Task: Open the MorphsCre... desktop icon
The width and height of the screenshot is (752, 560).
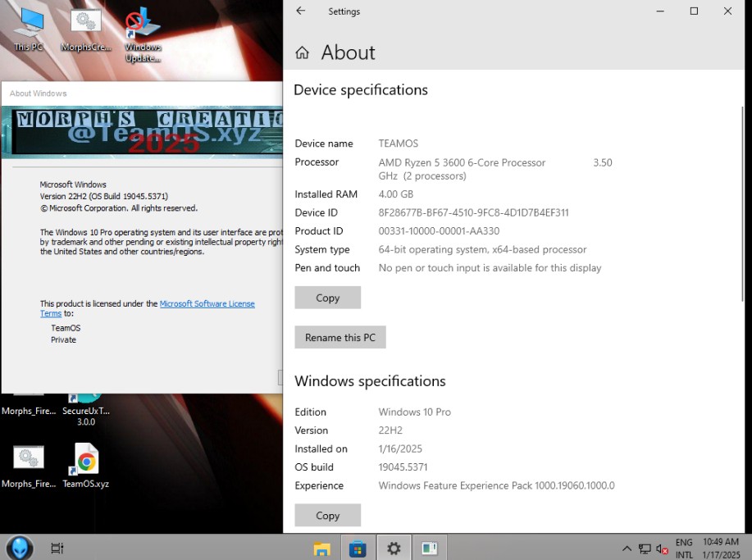Action: pos(86,29)
